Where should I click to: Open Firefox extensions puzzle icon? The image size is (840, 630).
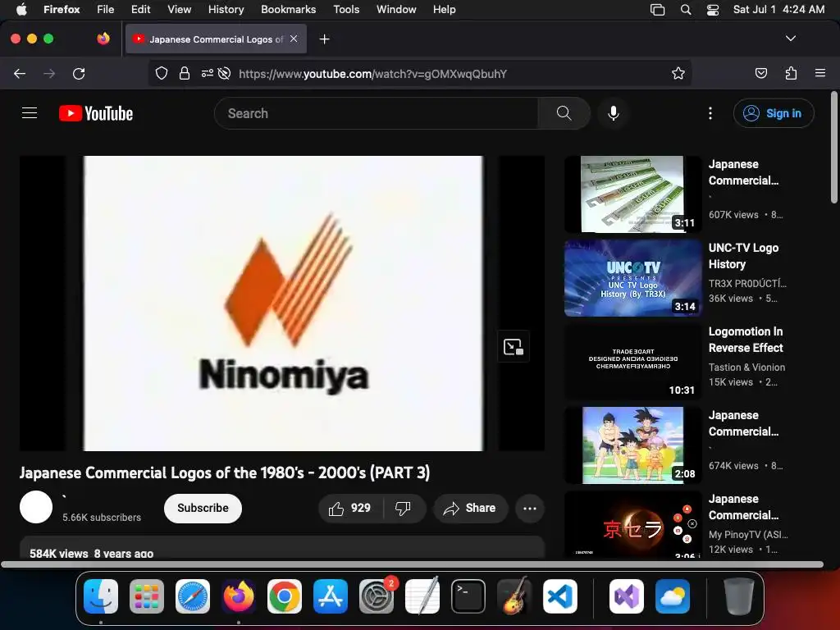click(792, 73)
